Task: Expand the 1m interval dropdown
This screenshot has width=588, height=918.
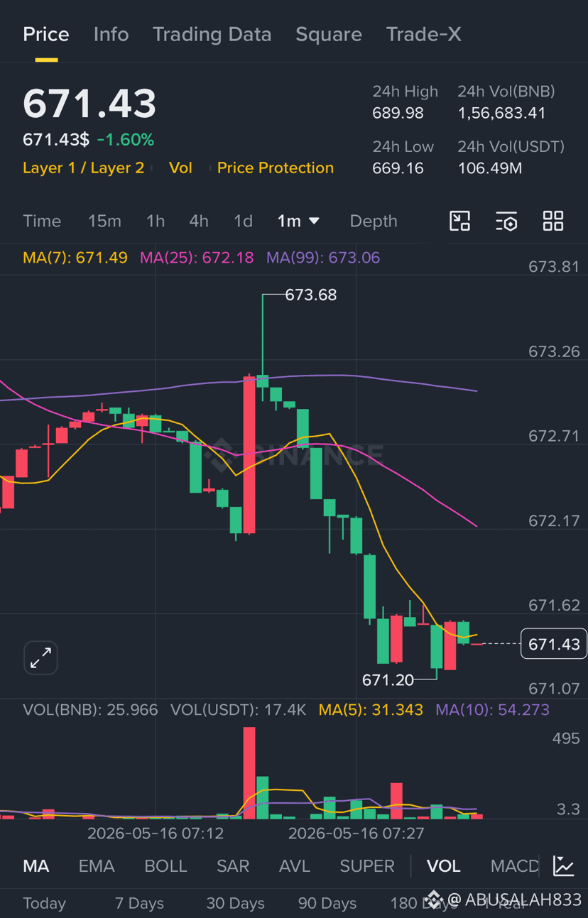Action: (x=298, y=221)
